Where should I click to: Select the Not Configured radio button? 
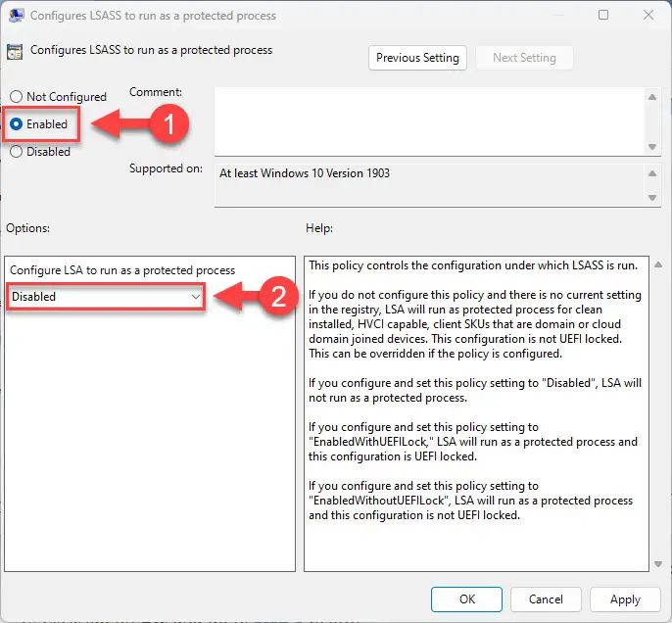[16, 96]
